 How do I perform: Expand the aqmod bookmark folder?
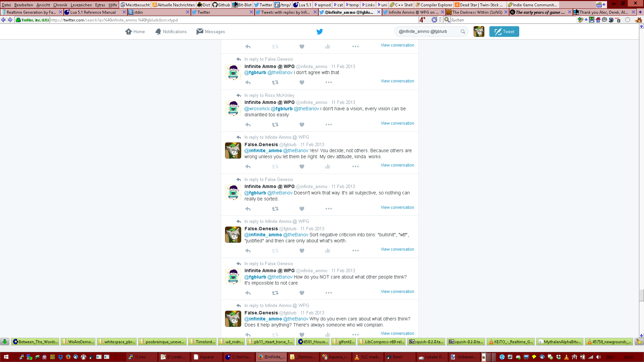coord(322,5)
